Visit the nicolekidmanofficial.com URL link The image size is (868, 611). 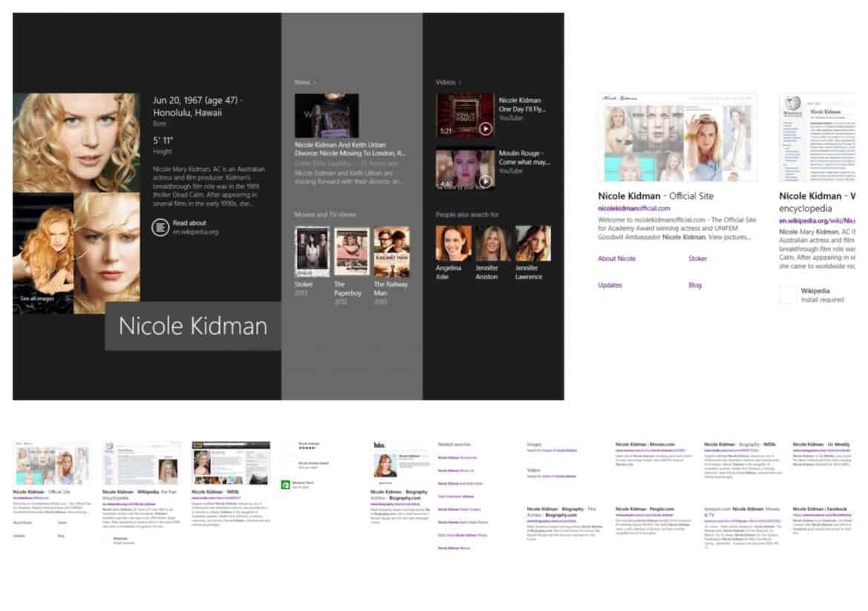pos(634,209)
